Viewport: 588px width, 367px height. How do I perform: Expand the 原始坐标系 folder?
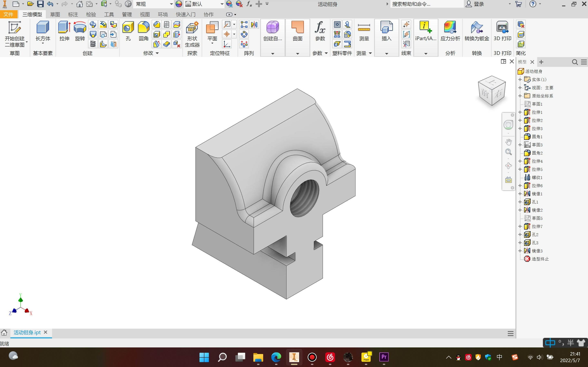coord(520,96)
